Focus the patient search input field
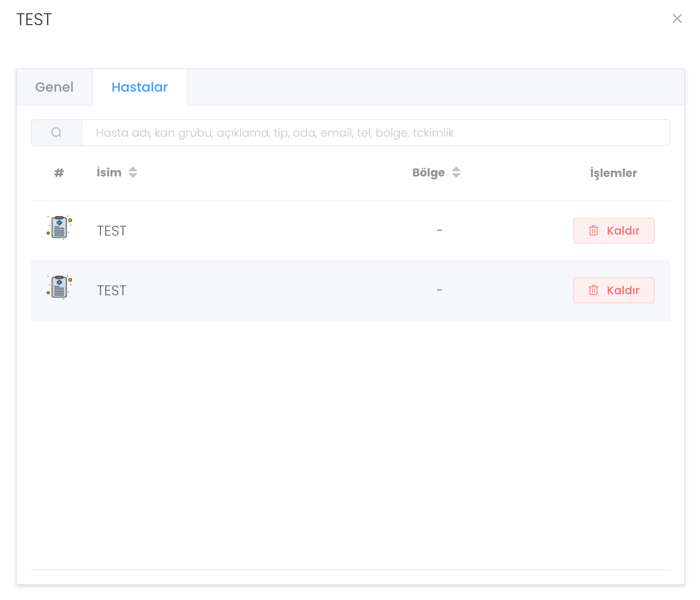Image resolution: width=700 pixels, height=600 pixels. pos(375,132)
